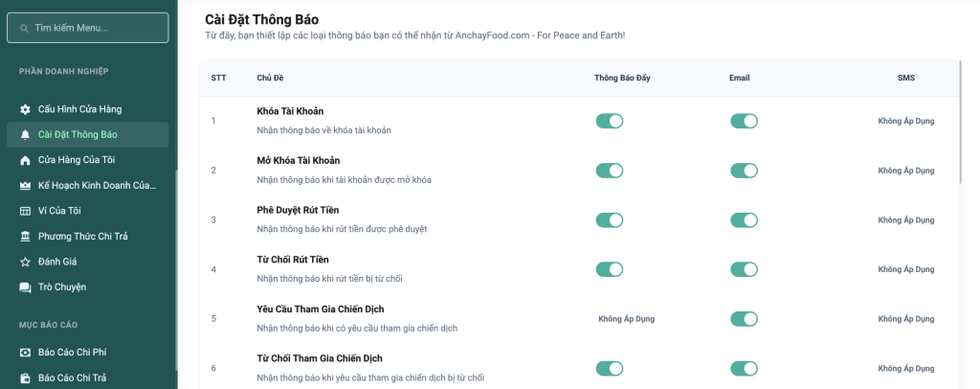Switch off Email for Từ Chối Rút Tiền
This screenshot has width=980, height=389.
(744, 269)
